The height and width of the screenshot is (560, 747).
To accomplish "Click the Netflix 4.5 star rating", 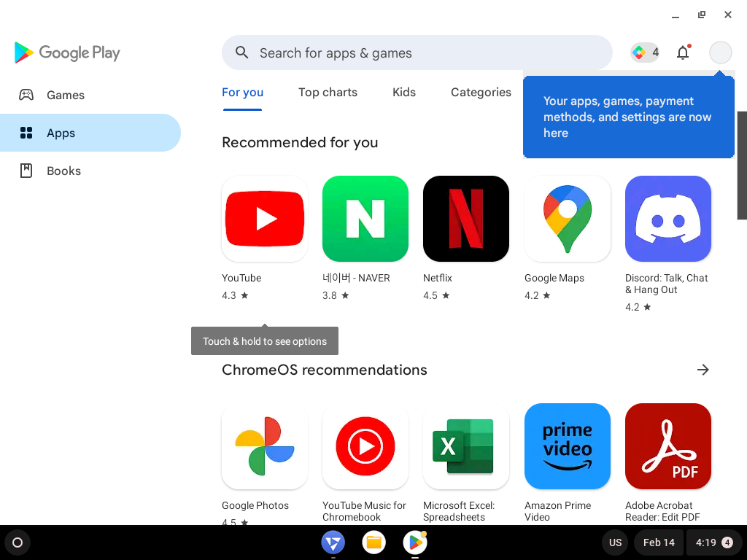I will [x=436, y=296].
